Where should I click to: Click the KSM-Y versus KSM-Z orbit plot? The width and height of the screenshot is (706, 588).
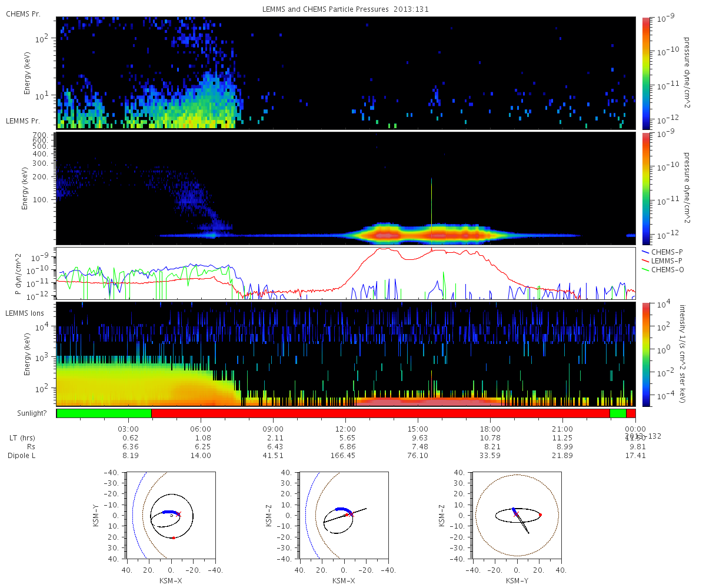point(517,515)
